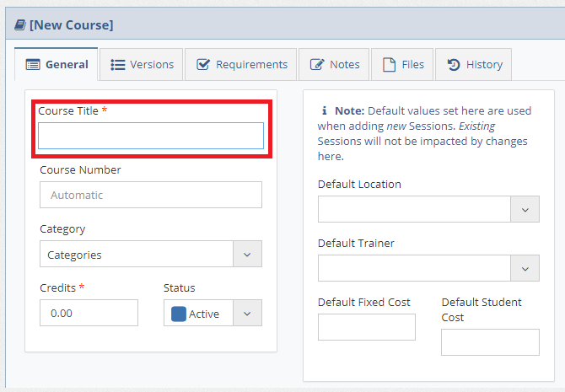This screenshot has width=565, height=392.
Task: Click the info icon next to Note
Action: (x=325, y=110)
